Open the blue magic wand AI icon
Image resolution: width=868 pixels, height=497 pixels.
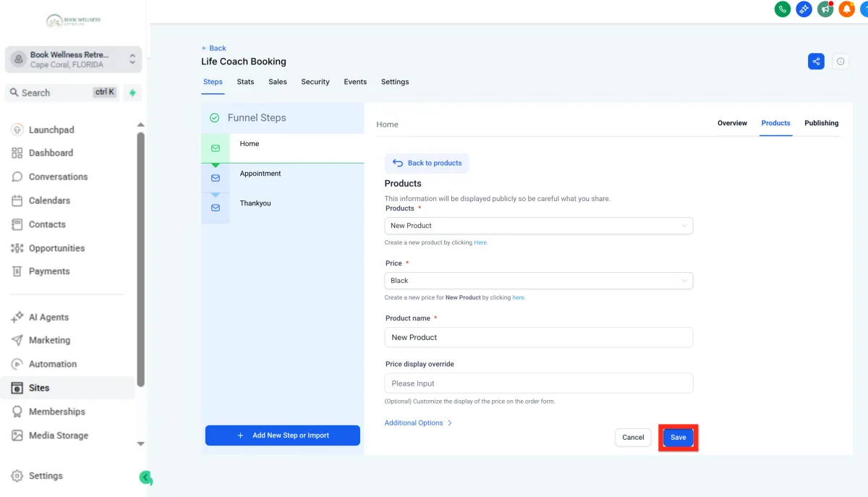coord(804,9)
